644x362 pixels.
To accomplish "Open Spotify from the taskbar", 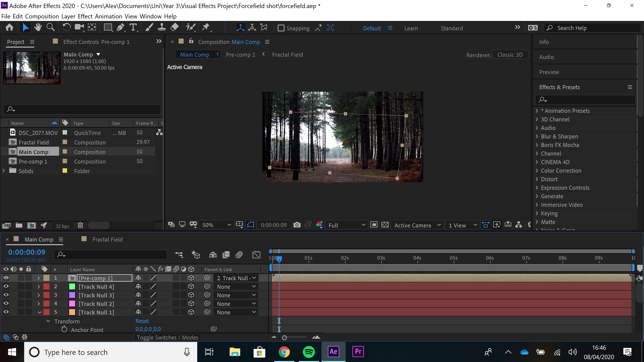I will click(309, 352).
